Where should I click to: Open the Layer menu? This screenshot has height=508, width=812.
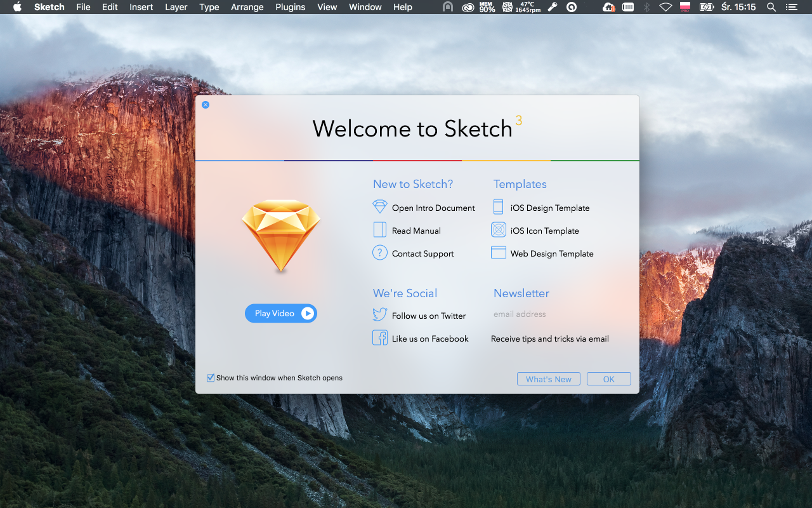(176, 7)
